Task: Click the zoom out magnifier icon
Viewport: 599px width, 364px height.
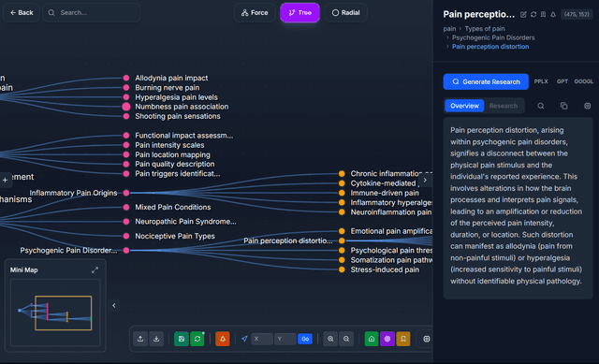Action: click(346, 339)
